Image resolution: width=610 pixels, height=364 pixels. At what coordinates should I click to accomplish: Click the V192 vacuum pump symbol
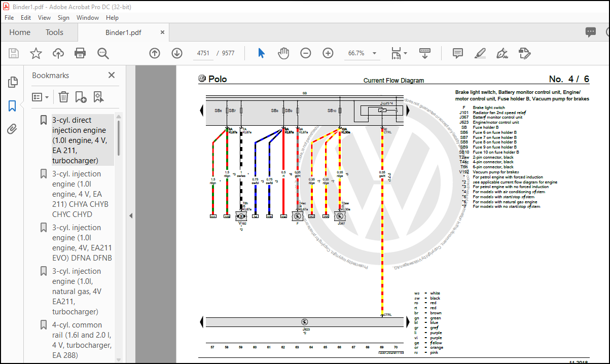241,215
